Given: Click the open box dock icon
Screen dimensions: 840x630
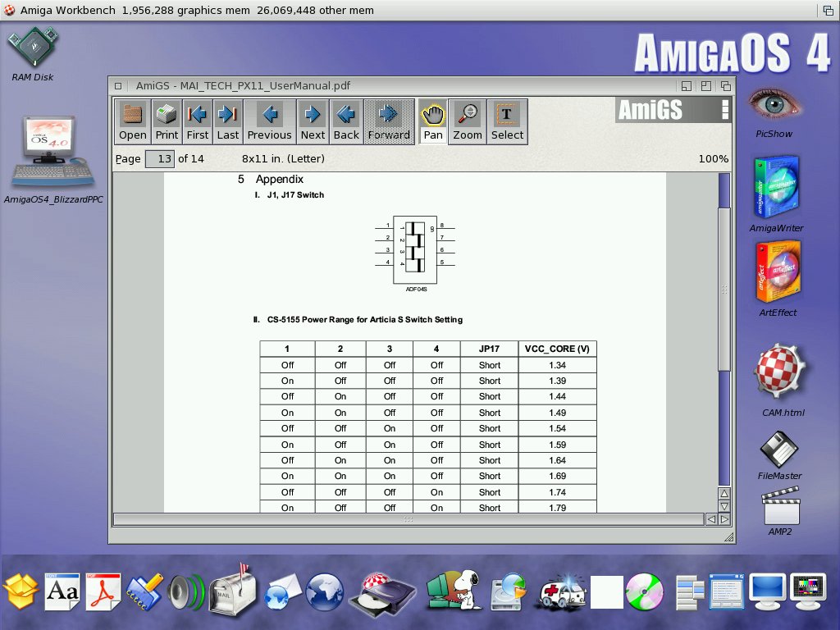Looking at the screenshot, I should click(21, 591).
